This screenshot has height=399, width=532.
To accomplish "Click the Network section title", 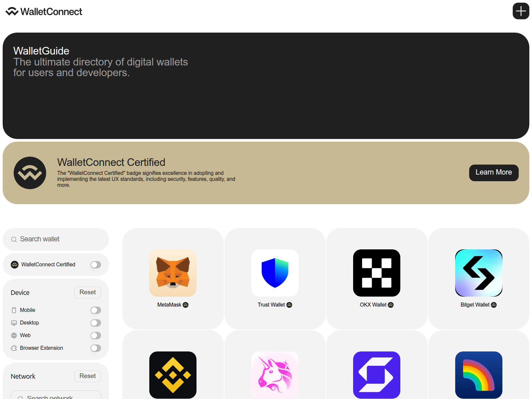I will point(23,376).
